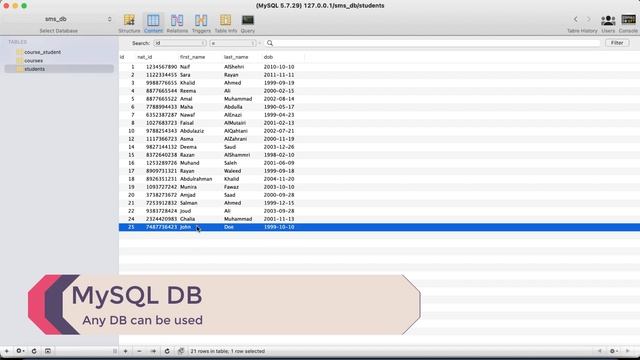Show the Table Info view

(225, 23)
